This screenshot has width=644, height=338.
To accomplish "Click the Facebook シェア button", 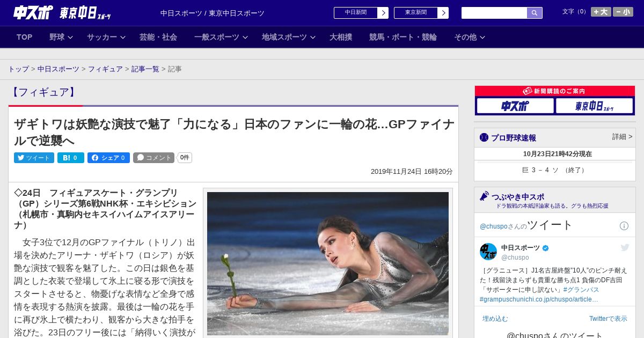I will (x=108, y=158).
